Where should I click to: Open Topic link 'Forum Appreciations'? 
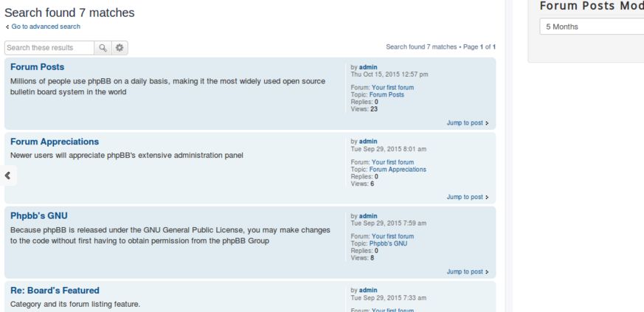[x=398, y=170]
